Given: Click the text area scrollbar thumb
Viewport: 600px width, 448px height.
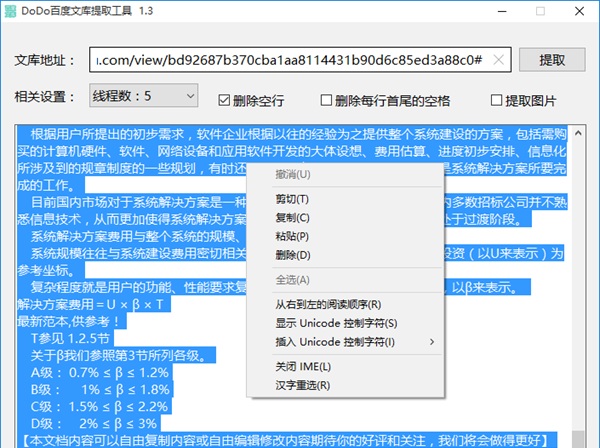Looking at the screenshot, I should [580, 439].
